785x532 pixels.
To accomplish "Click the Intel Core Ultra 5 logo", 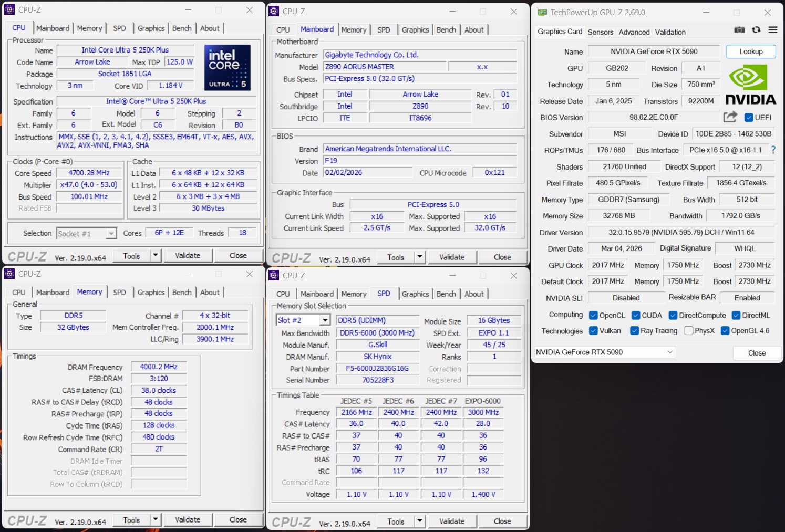I will click(227, 68).
